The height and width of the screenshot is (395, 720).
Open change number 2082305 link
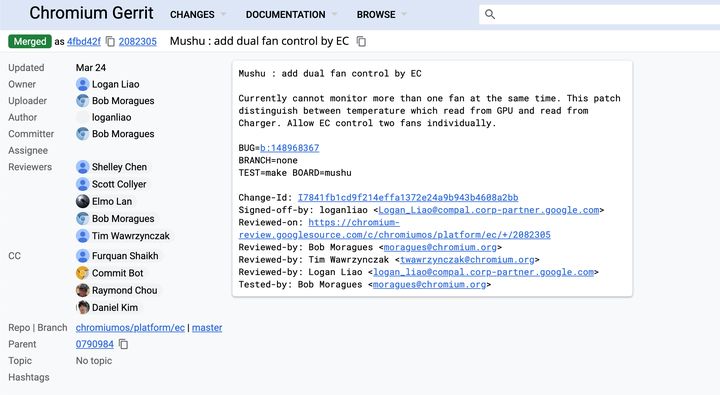click(x=138, y=41)
